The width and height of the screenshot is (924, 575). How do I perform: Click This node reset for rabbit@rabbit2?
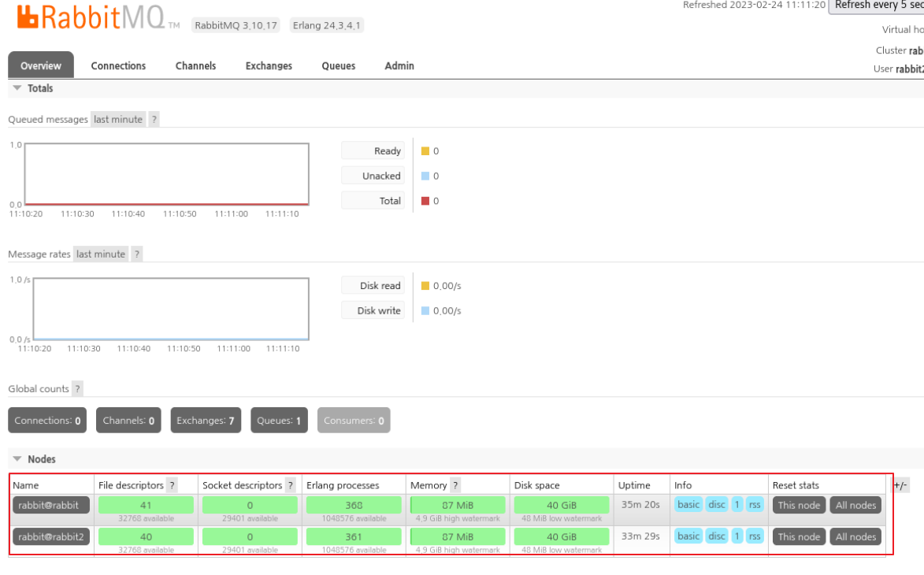799,537
